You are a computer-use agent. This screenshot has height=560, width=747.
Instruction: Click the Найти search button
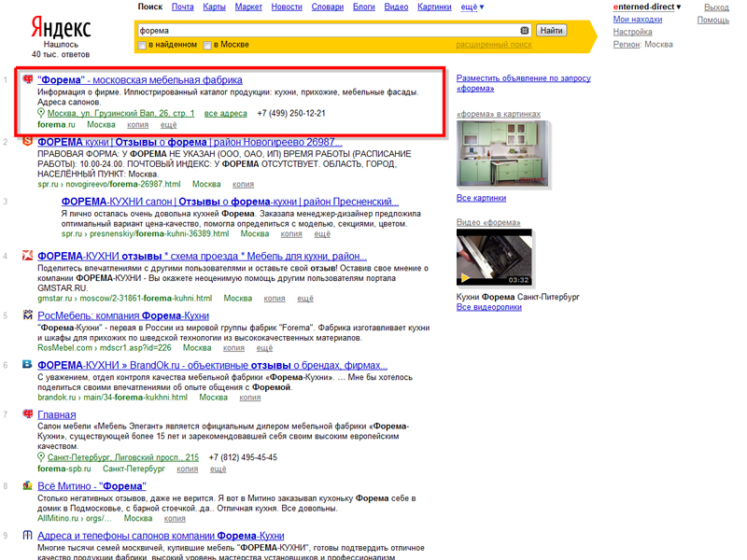click(551, 31)
